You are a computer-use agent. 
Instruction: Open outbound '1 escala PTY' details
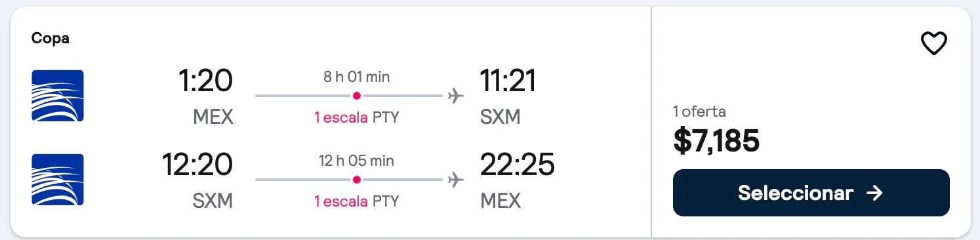pyautogui.click(x=356, y=118)
